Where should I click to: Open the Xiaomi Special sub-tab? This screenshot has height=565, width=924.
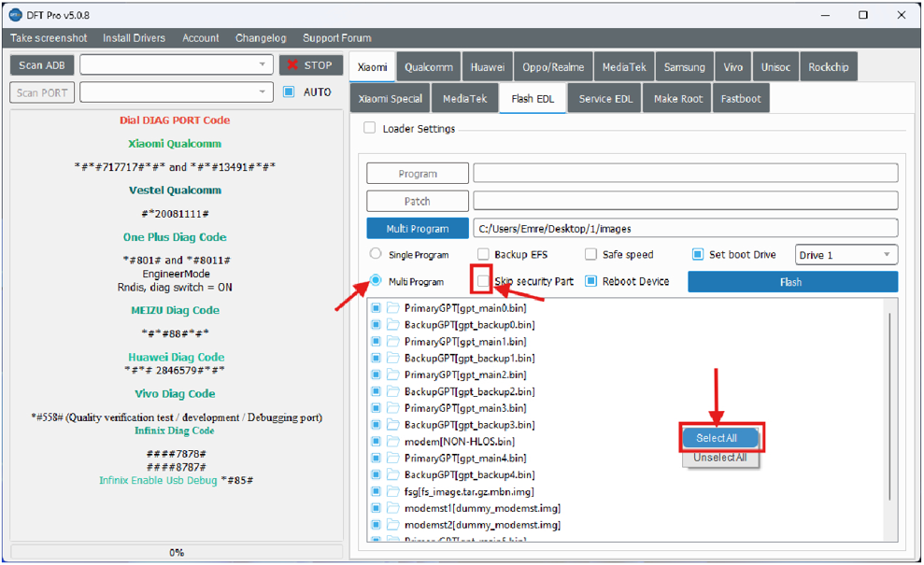391,98
